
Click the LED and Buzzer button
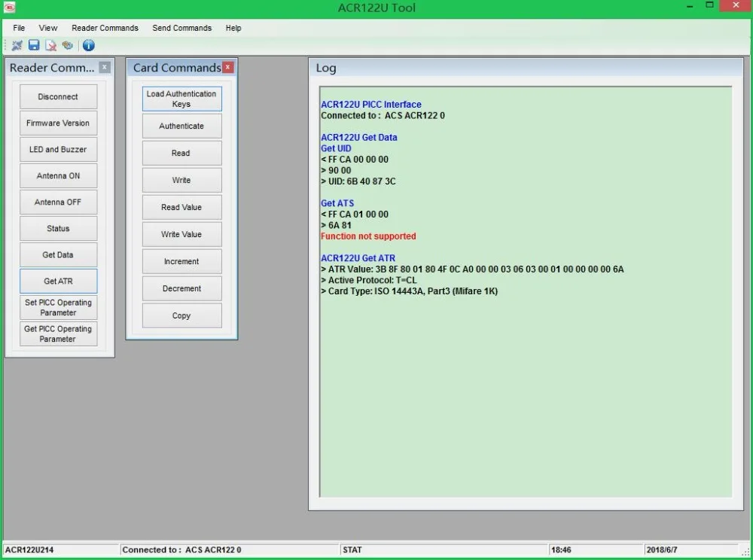[58, 149]
